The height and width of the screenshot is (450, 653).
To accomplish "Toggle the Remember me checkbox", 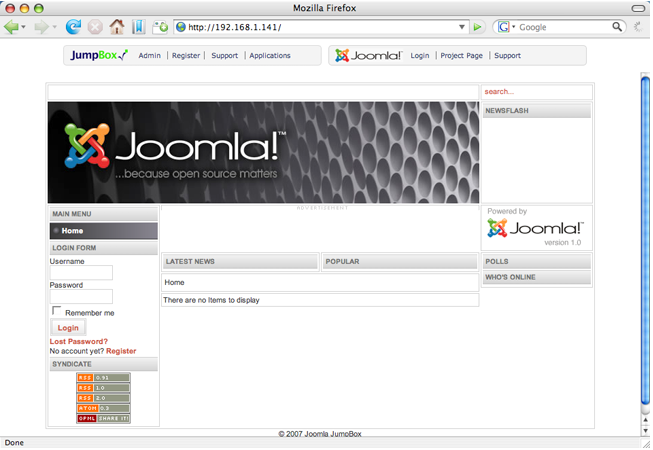I will pyautogui.click(x=57, y=311).
